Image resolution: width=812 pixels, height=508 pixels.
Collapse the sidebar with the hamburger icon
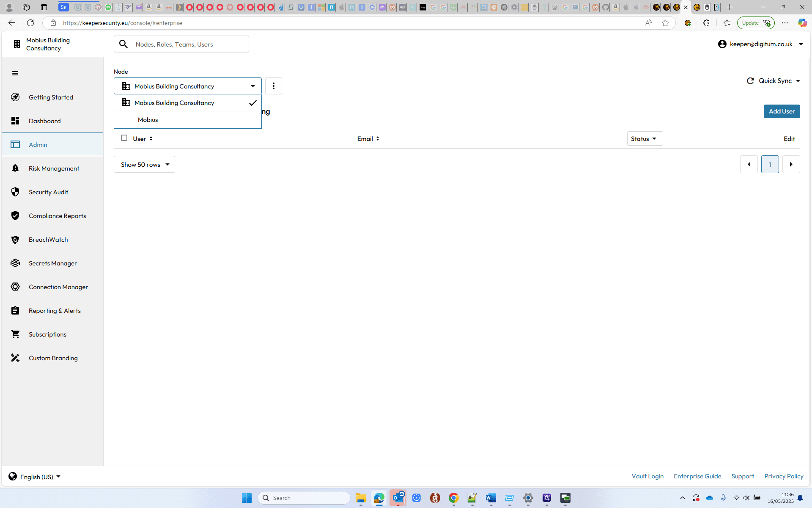15,73
